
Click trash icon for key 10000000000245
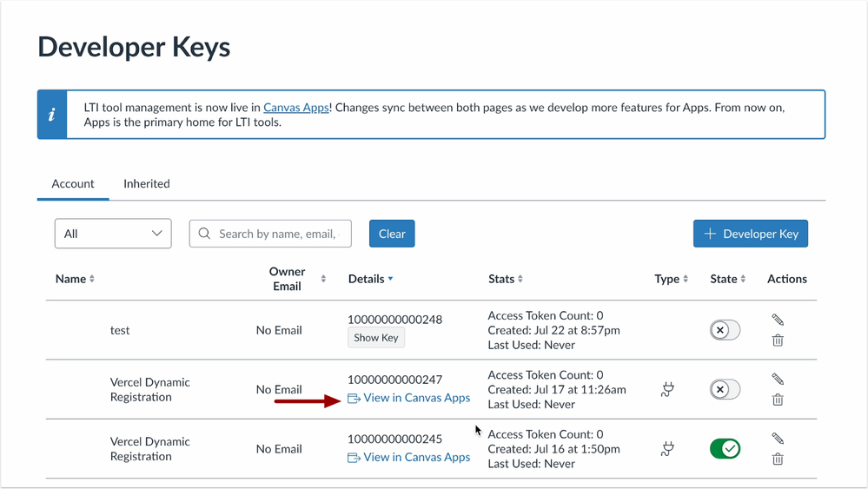[x=778, y=459]
